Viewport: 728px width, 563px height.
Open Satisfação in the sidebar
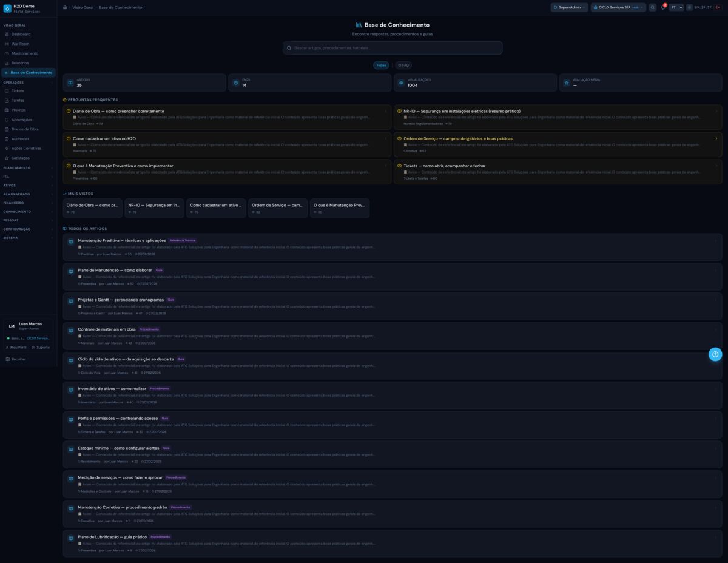click(29, 158)
